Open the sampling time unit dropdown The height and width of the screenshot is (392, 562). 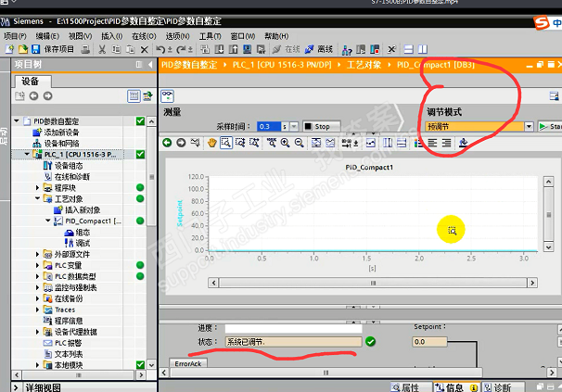pos(294,126)
